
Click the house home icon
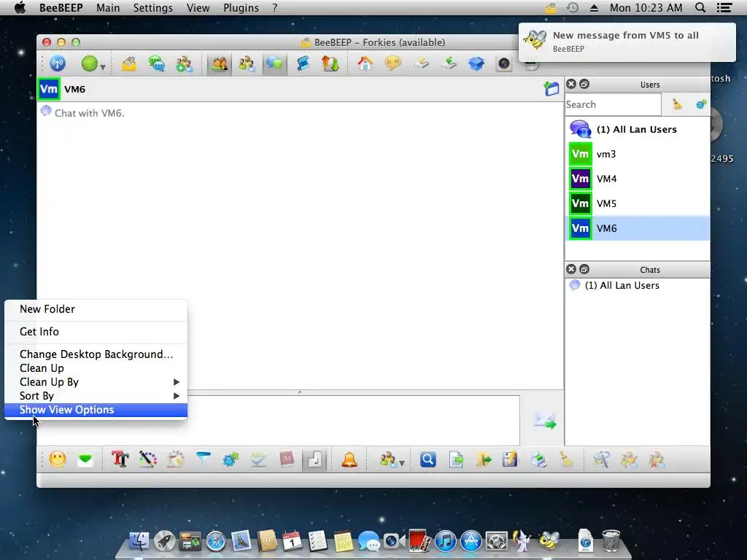click(365, 63)
